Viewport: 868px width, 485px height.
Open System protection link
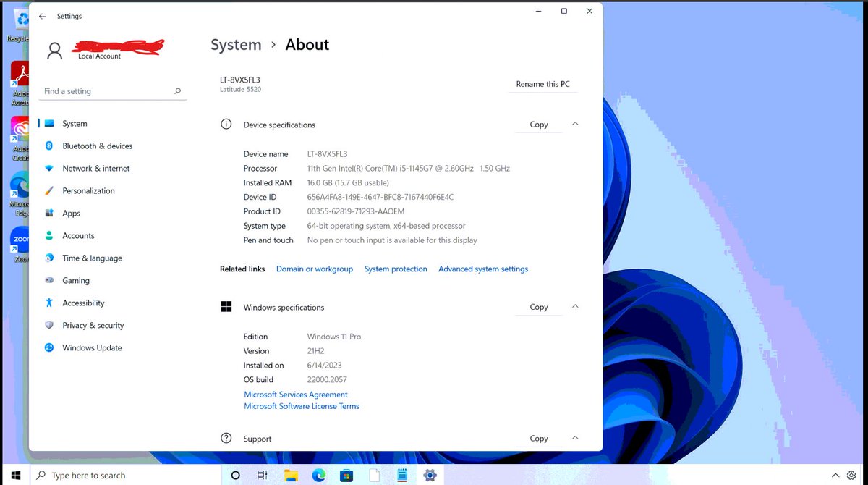pyautogui.click(x=396, y=269)
